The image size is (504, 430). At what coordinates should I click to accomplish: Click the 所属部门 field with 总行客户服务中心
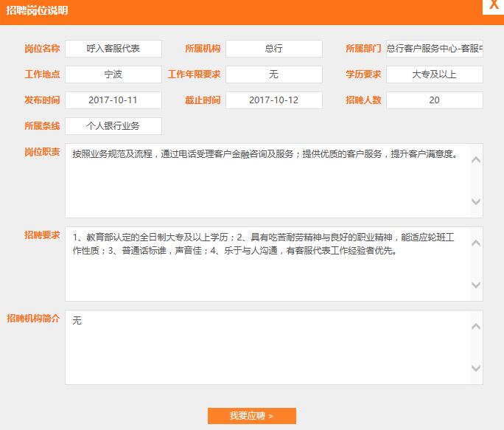coord(434,49)
